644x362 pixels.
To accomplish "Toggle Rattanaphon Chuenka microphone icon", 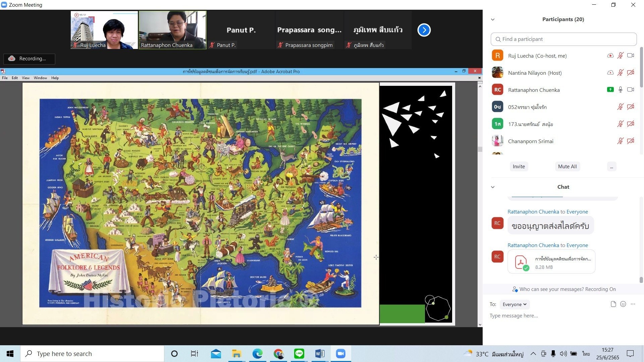I will tap(620, 89).
